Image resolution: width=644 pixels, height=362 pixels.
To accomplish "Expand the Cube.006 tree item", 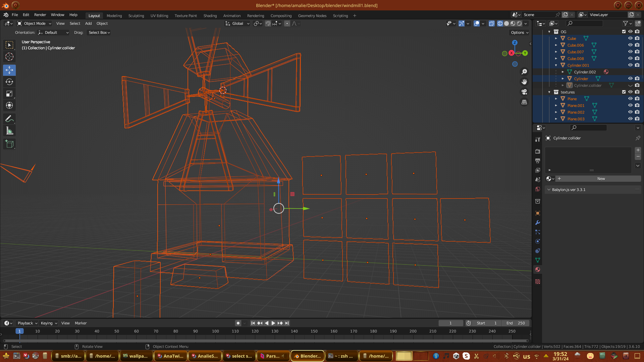I will 556,45.
